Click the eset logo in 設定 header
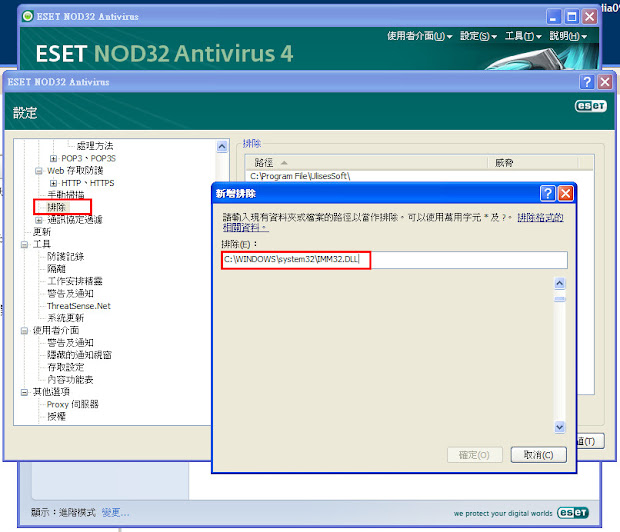The height and width of the screenshot is (532, 620). click(x=591, y=106)
